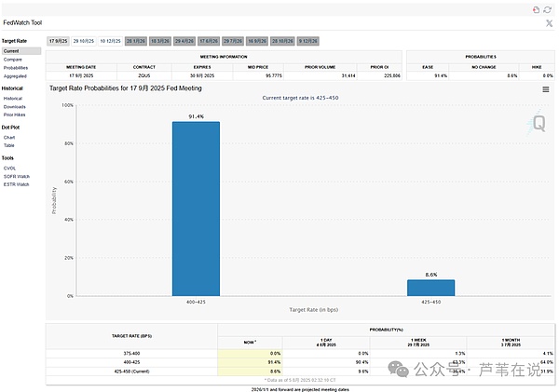The width and height of the screenshot is (559, 392).
Task: Open Prior Hikes in the sidebar
Action: 15,115
